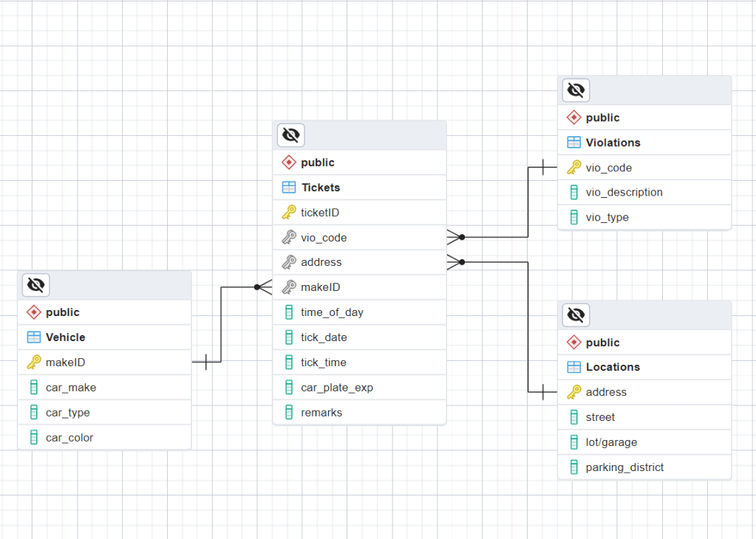Click the remarks column in Tickets

click(321, 413)
